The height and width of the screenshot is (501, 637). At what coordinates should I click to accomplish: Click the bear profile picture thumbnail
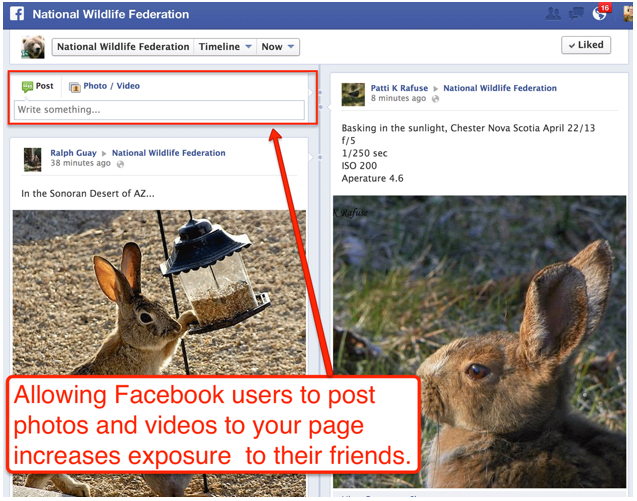[x=33, y=47]
